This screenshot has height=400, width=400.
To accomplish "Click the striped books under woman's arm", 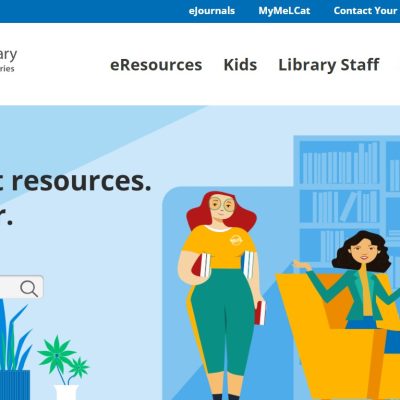I will click(x=249, y=265).
